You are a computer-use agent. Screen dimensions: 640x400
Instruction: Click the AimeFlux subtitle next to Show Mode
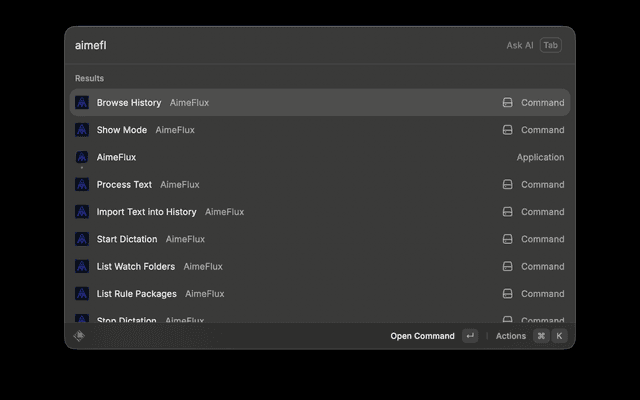[x=175, y=130]
